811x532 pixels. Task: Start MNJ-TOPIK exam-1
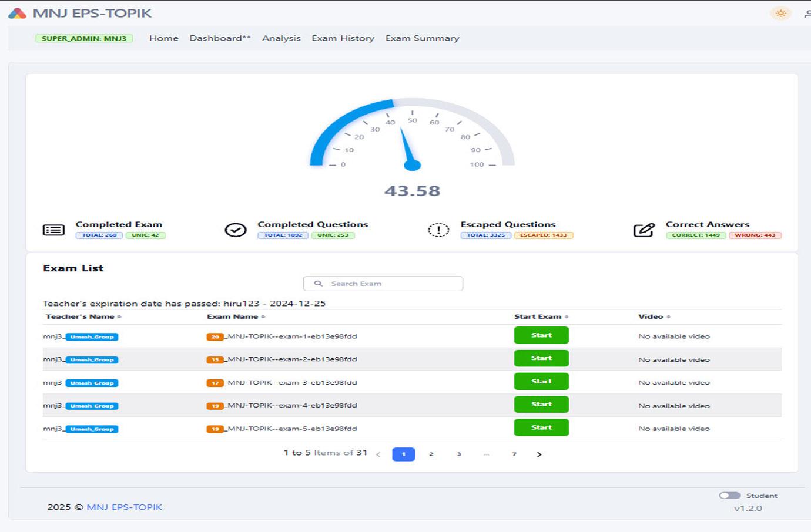(x=541, y=335)
